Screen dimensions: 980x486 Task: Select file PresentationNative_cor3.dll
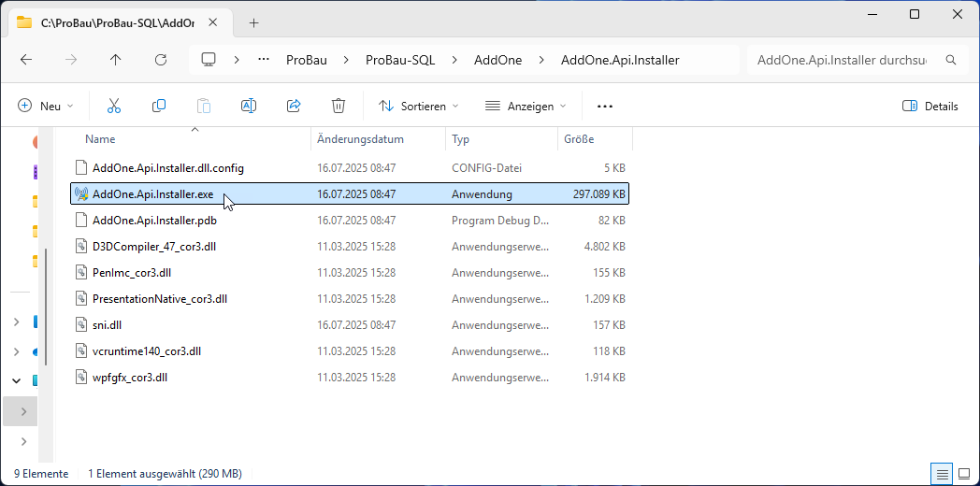click(x=350, y=299)
